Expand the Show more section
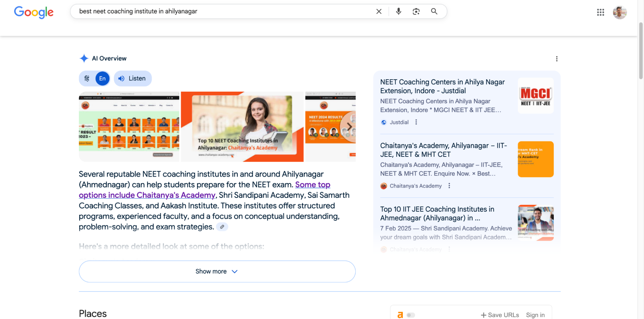 [x=217, y=271]
